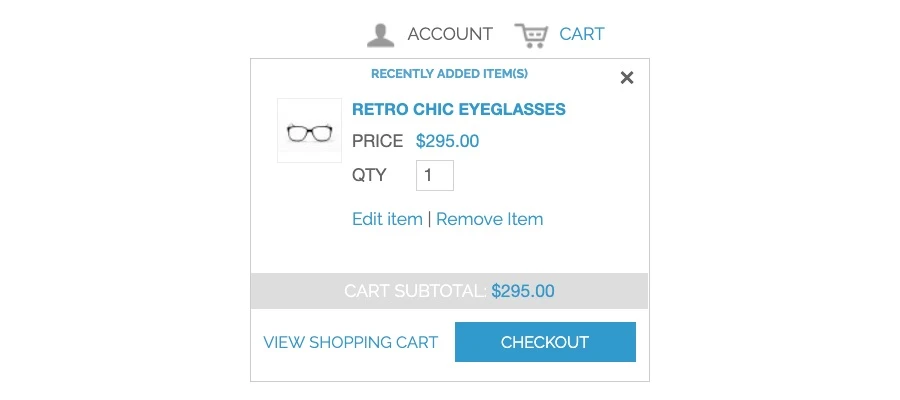Open the Retro Chic Eyeglasses product link
This screenshot has height=400, width=900.
(x=459, y=110)
